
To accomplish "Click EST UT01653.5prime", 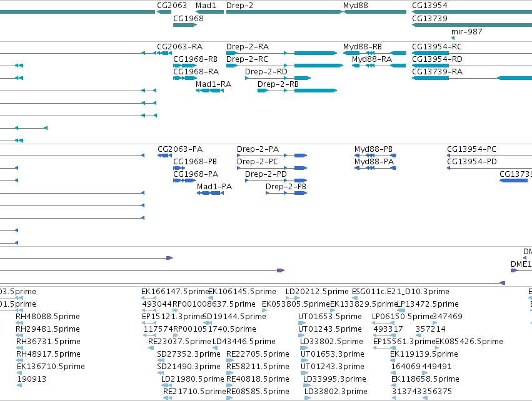I will pyautogui.click(x=330, y=317).
